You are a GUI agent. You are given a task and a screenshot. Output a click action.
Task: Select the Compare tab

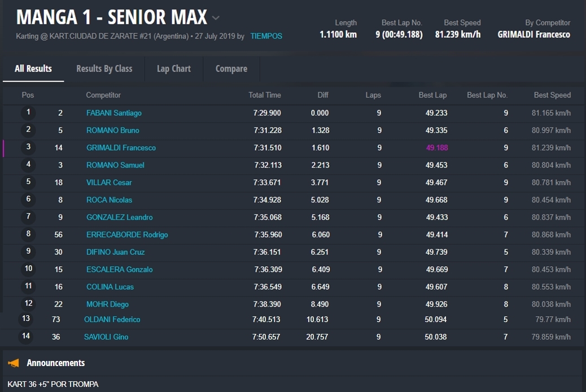(x=231, y=69)
